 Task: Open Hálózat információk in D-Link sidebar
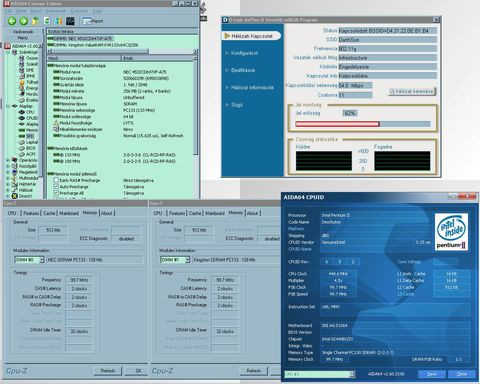pos(252,88)
